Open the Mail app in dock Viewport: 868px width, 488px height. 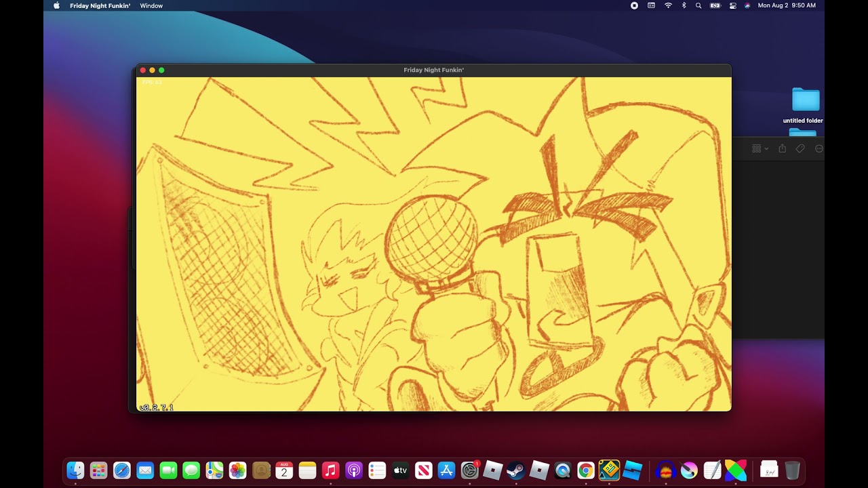[145, 470]
